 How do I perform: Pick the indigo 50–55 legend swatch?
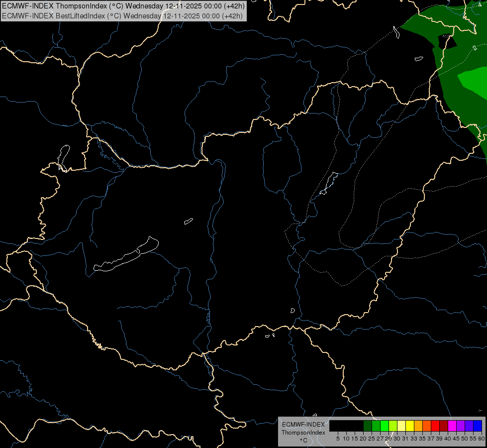[x=469, y=426]
